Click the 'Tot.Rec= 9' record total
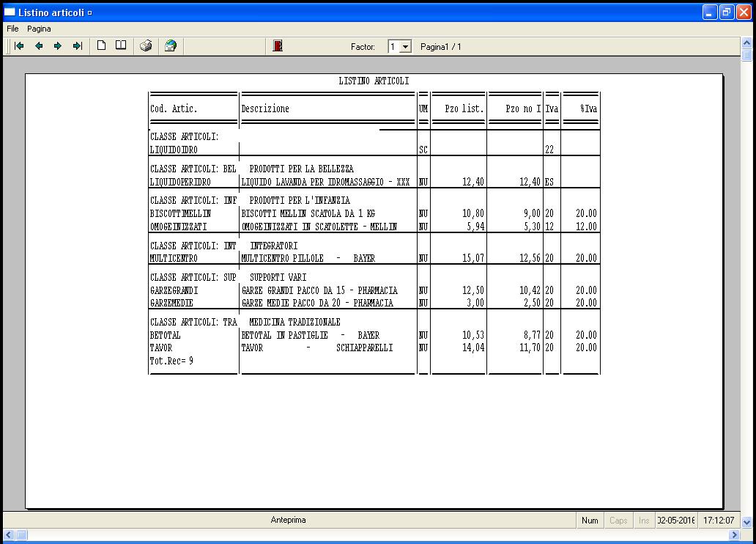Viewport: 756px width, 544px height. click(x=171, y=361)
